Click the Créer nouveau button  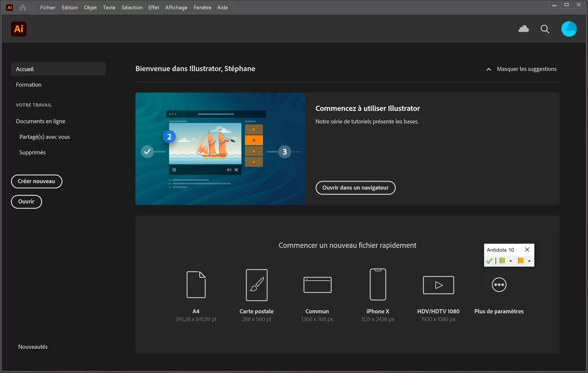37,181
